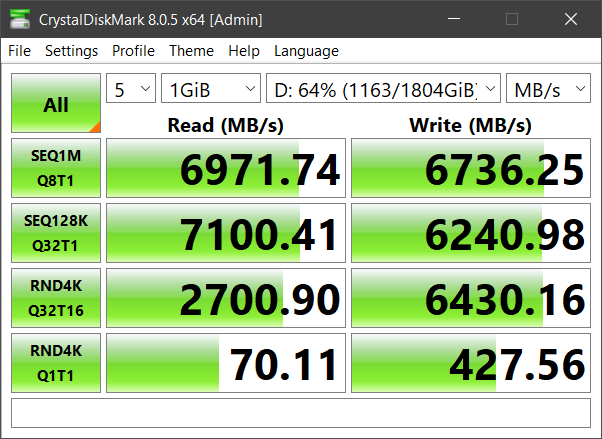Click the empty comment field at the bottom
The height and width of the screenshot is (439, 602).
point(301,413)
